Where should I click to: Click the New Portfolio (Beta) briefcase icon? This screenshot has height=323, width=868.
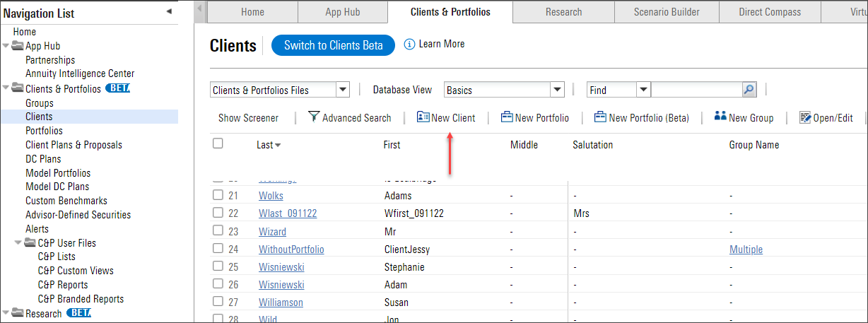pyautogui.click(x=600, y=117)
